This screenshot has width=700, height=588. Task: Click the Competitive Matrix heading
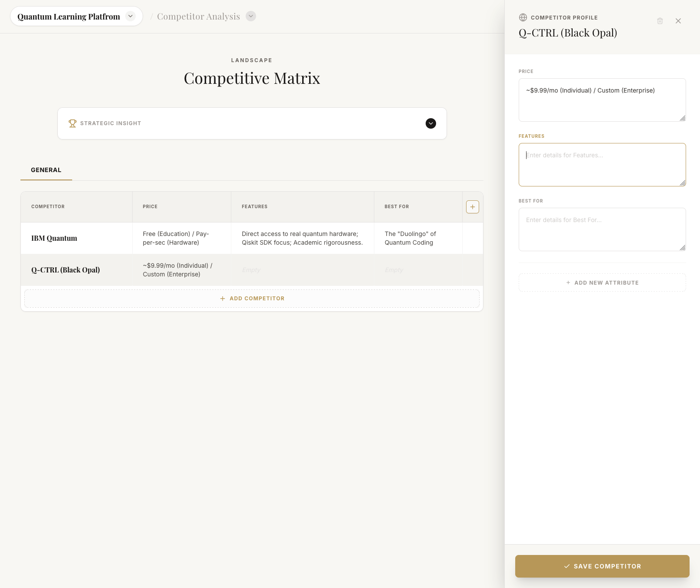pyautogui.click(x=252, y=78)
